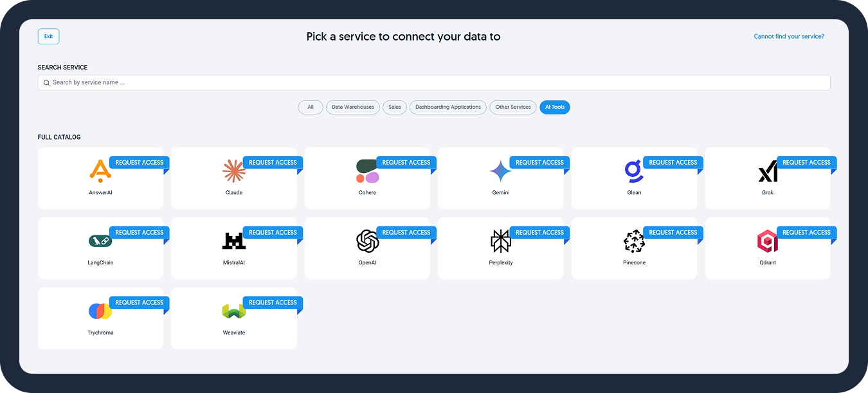Viewport: 868px width, 393px height.
Task: Request access for Weaviate
Action: [x=273, y=303]
